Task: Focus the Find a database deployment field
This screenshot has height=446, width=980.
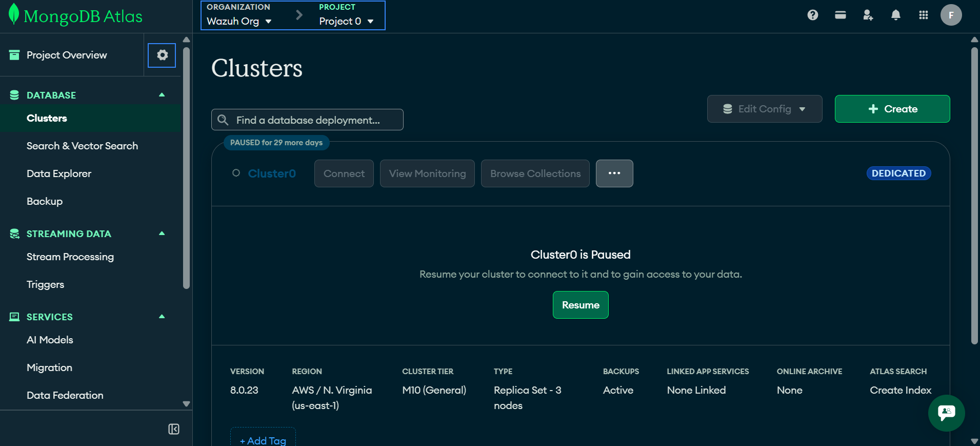Action: (x=307, y=120)
